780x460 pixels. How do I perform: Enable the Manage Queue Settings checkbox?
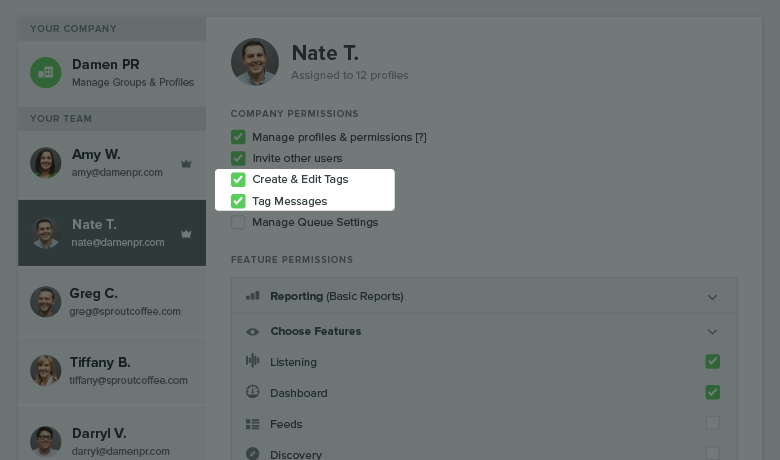click(238, 222)
